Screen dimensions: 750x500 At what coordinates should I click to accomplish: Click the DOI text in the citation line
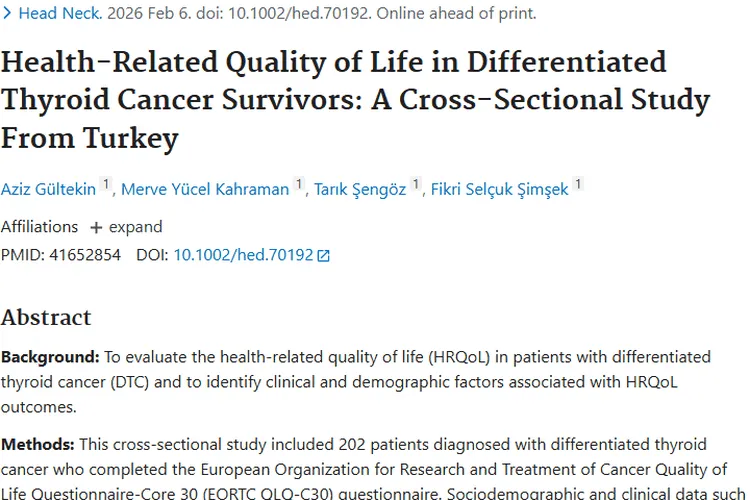click(x=317, y=14)
